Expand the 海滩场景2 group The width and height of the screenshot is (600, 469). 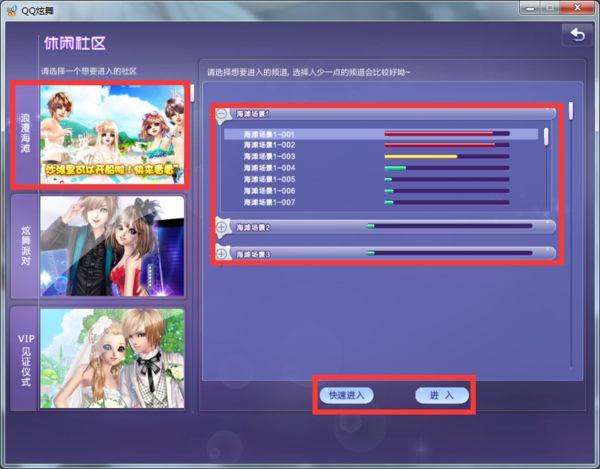[222, 227]
